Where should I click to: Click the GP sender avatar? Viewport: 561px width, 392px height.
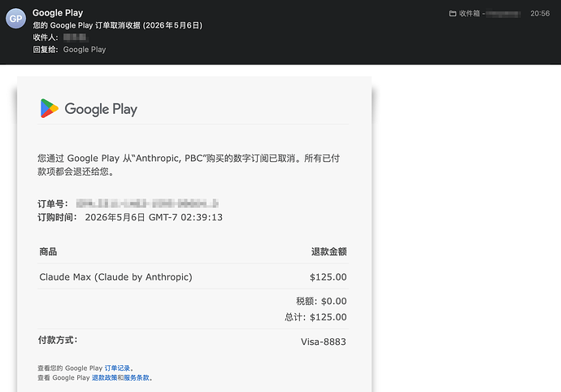[x=15, y=19]
